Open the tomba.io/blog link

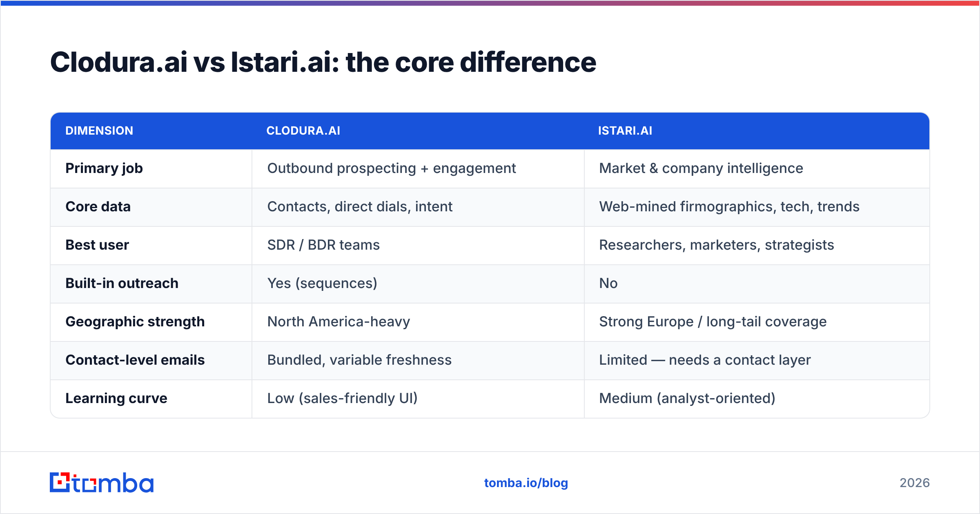[526, 483]
